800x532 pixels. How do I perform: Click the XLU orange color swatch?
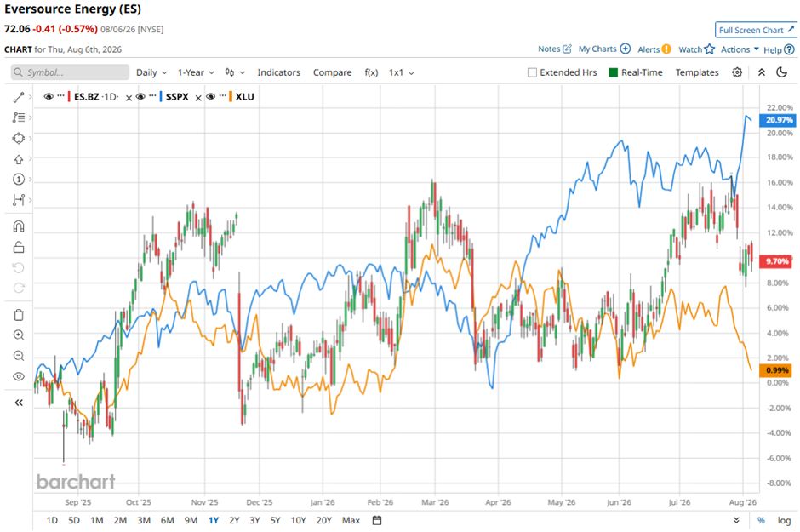point(231,96)
